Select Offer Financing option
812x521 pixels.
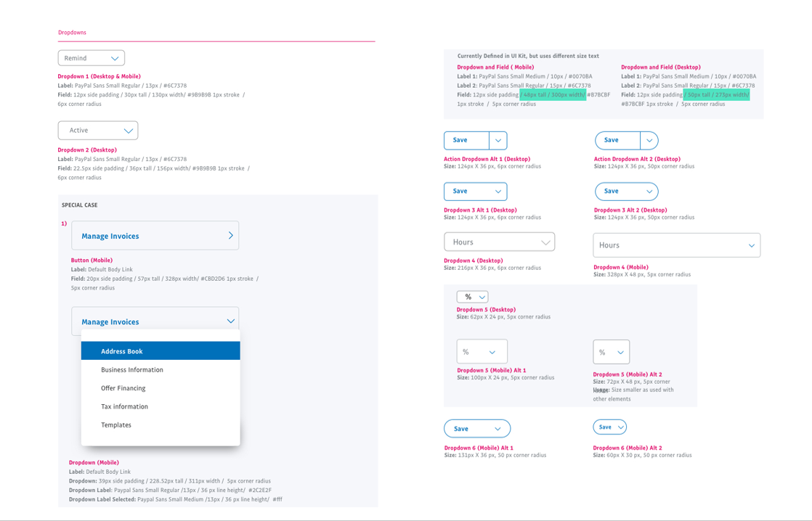click(160, 388)
